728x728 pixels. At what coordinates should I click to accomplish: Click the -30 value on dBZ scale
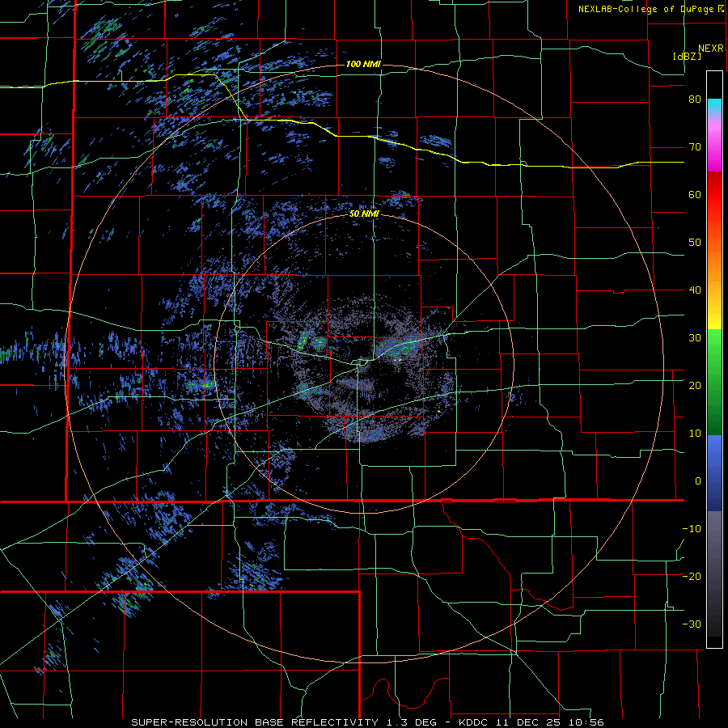pyautogui.click(x=692, y=624)
